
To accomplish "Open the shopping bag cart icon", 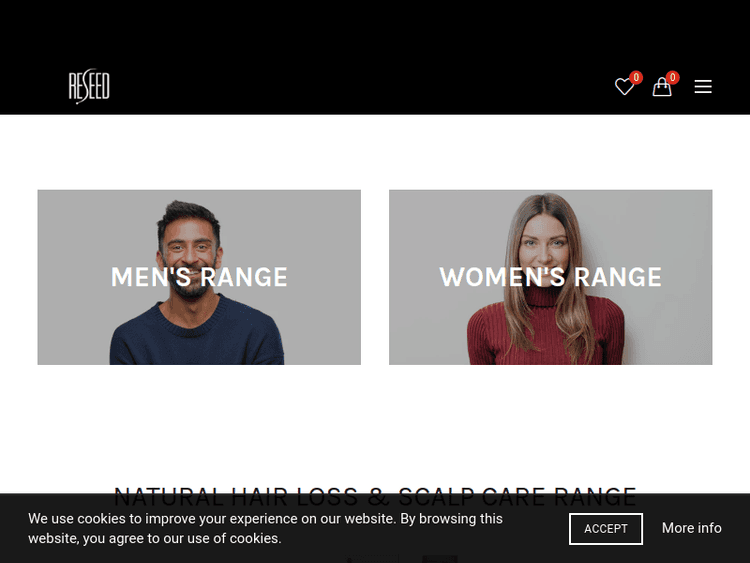I will coord(662,87).
